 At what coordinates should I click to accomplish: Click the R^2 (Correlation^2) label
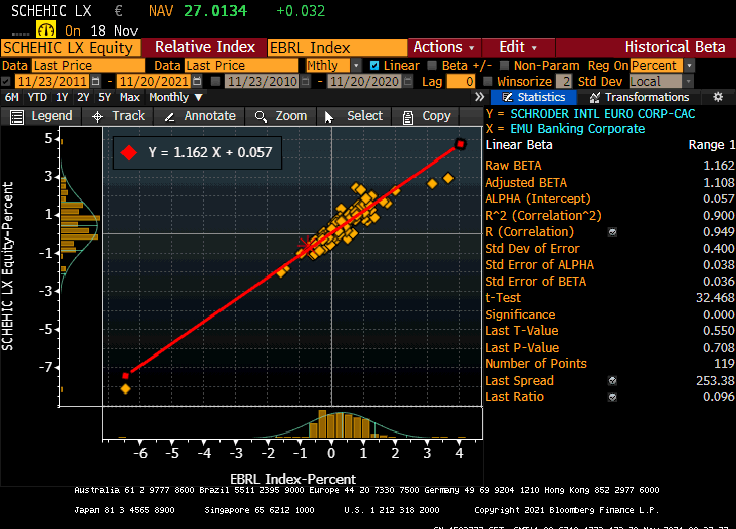(544, 215)
